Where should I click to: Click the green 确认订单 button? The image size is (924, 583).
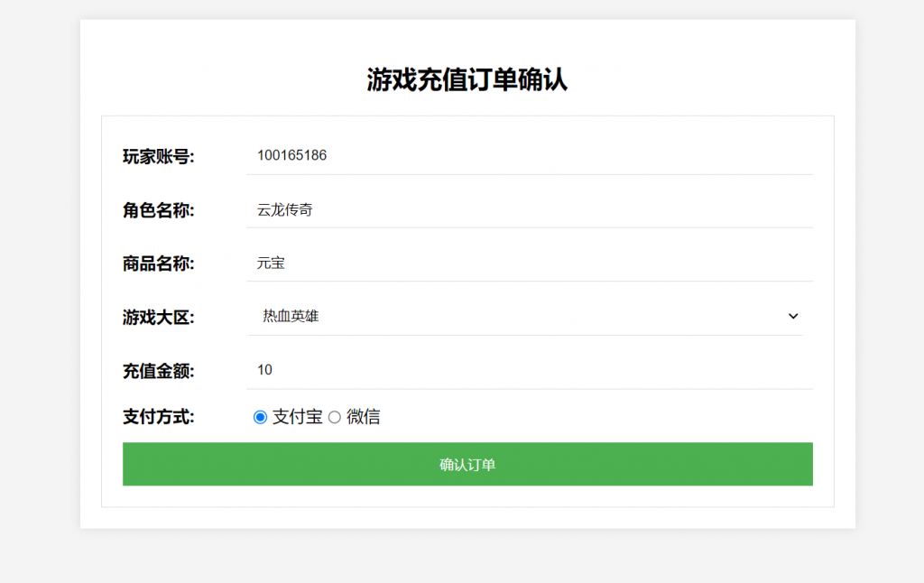click(467, 464)
